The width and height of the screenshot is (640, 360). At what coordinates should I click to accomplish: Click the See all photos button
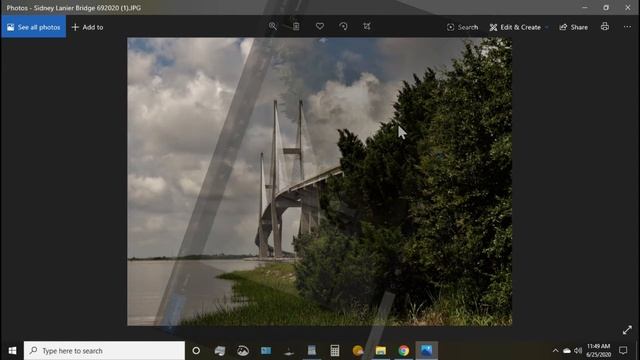(x=33, y=27)
